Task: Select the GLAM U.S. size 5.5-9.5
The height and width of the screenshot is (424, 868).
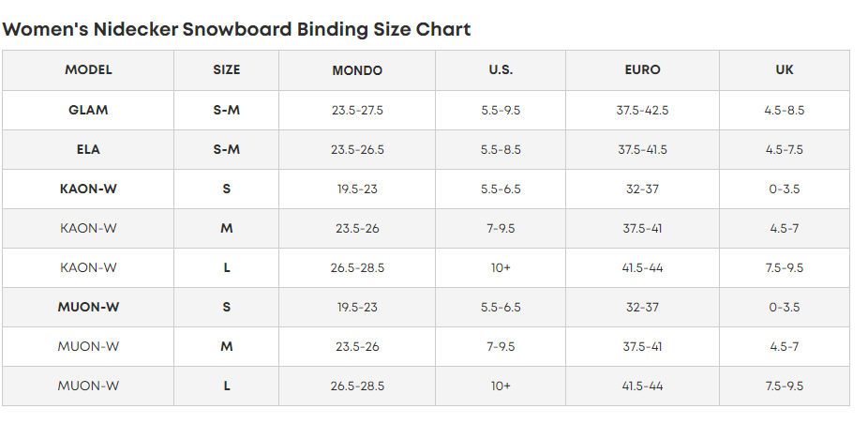Action: click(x=501, y=110)
